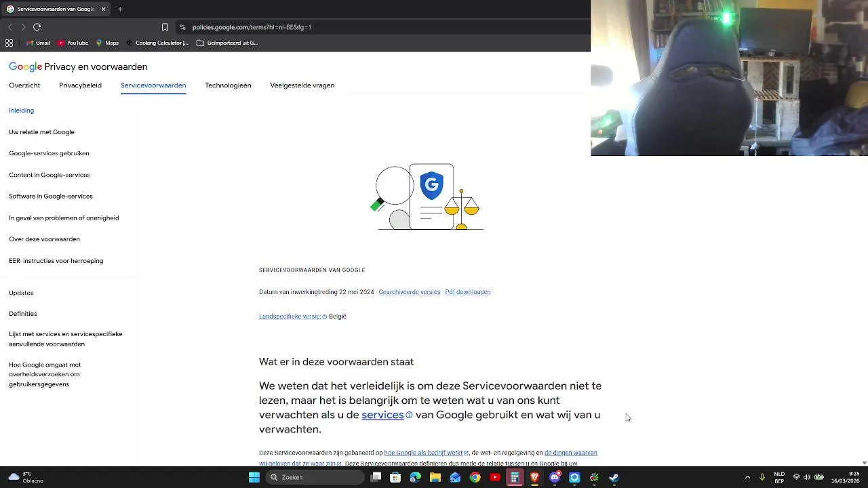Open the Cooking Calculator bookmark
The width and height of the screenshot is (868, 488).
(157, 43)
